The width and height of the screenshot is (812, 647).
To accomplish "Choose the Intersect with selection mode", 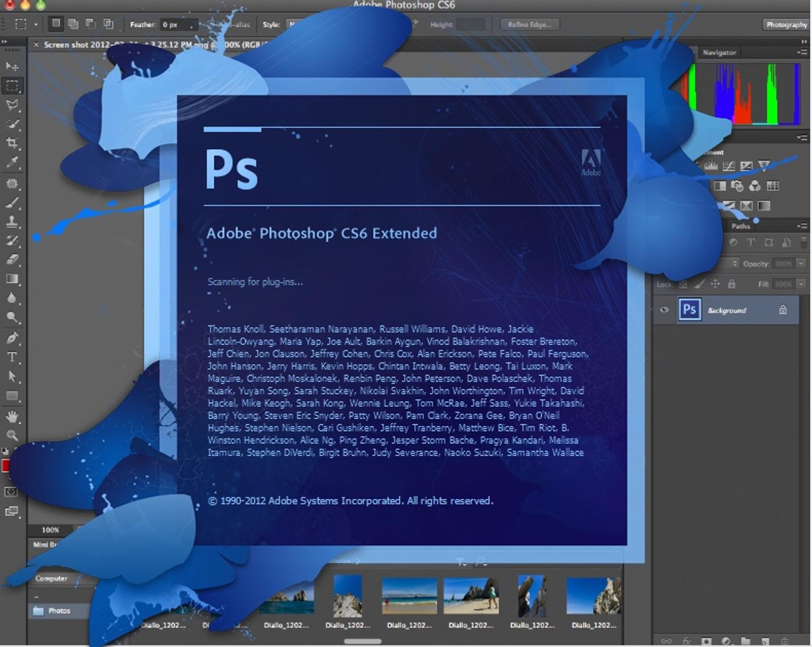I will [108, 24].
